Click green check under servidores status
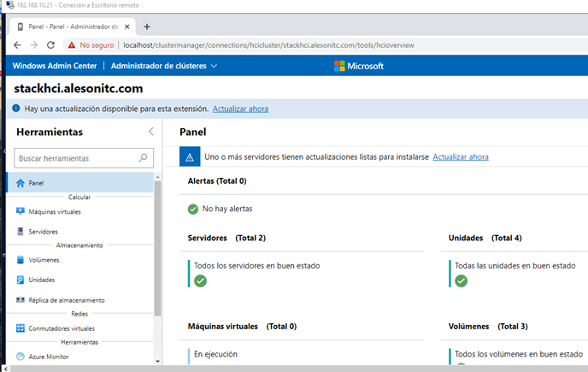This screenshot has height=372, width=588. coord(200,280)
